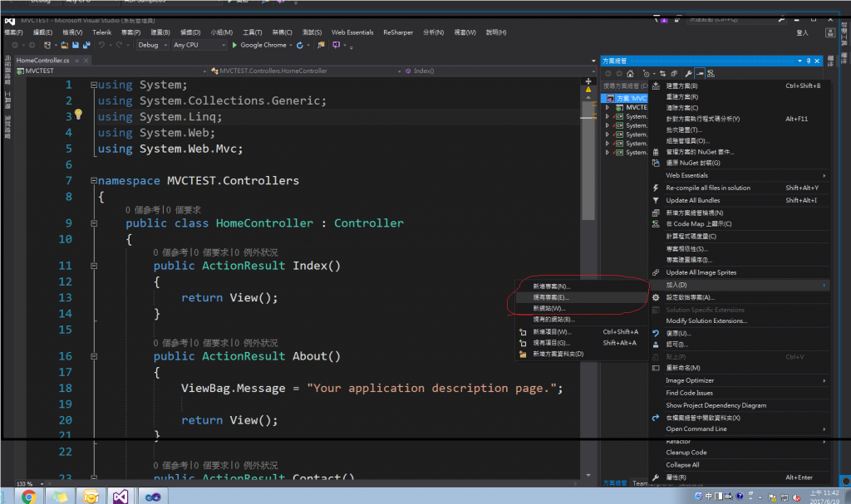The width and height of the screenshot is (851, 504).
Task: Click the Visual Studio taskbar icon
Action: point(121,496)
